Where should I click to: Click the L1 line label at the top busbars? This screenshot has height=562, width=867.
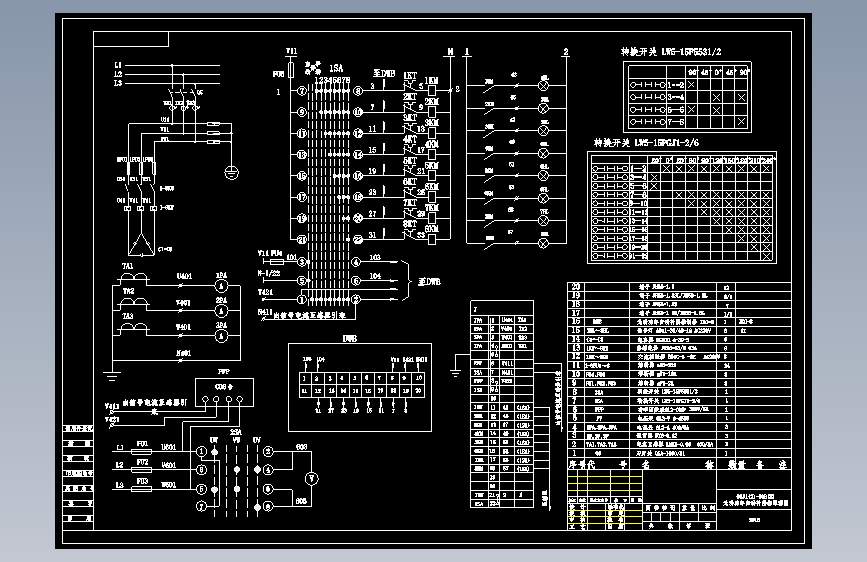click(x=118, y=65)
